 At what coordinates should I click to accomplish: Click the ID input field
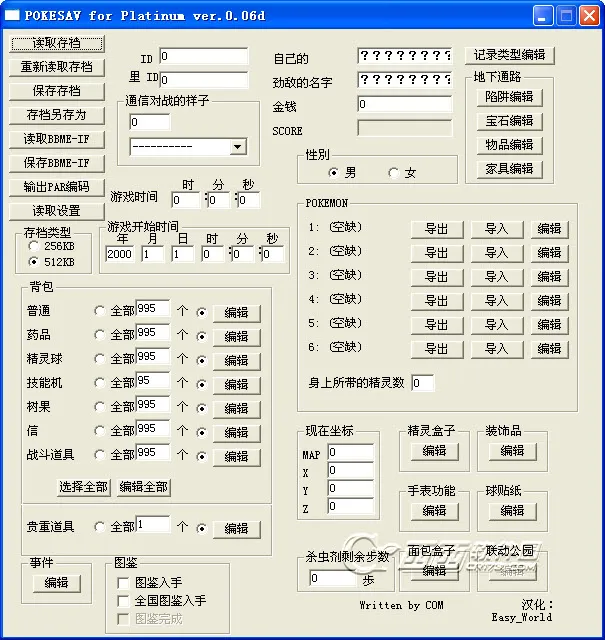point(203,57)
